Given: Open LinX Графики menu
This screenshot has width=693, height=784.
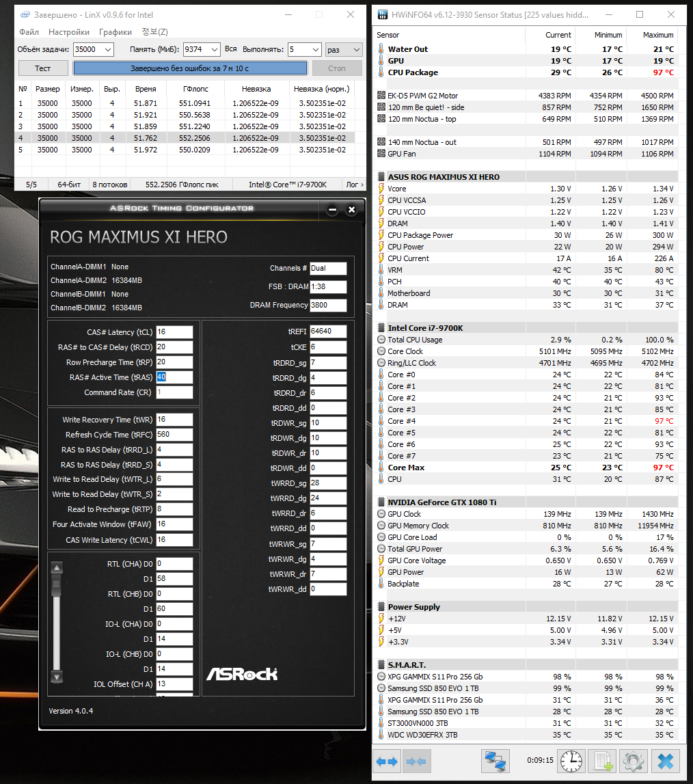Looking at the screenshot, I should (116, 32).
